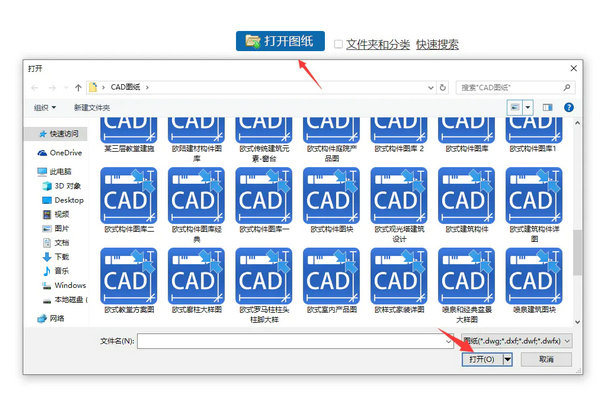Open the 3D 对象 folder
This screenshot has width=600, height=397.
tap(61, 186)
